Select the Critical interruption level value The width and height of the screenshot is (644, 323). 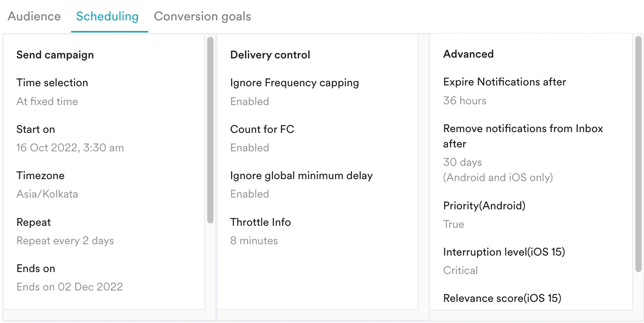(x=460, y=270)
